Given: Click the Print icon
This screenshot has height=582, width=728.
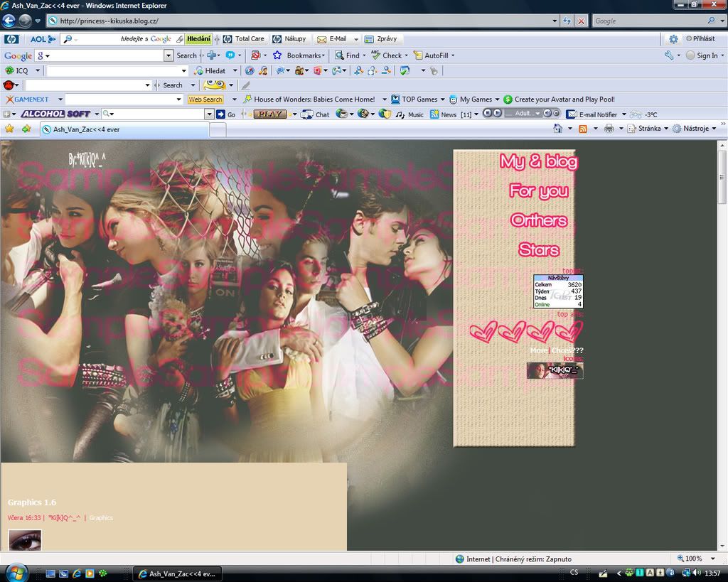Looking at the screenshot, I should 609,129.
